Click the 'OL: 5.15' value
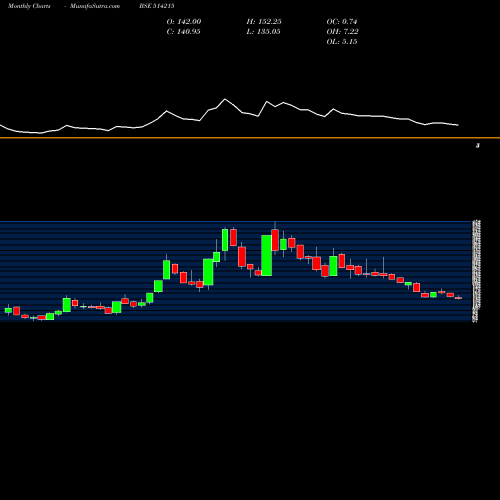Screen dimensions: 500x500 (342, 42)
